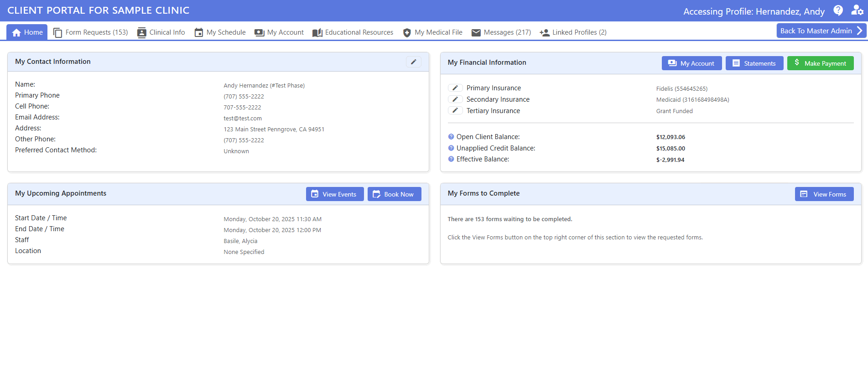Click name Andy Hernandez (#Test Phase)

[x=264, y=86]
